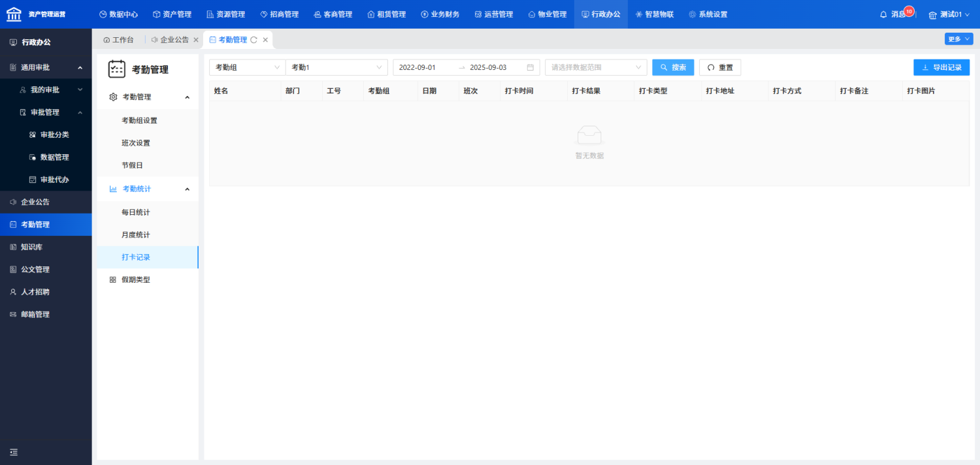The width and height of the screenshot is (980, 465).
Task: Open the 考勤组 filter type dropdown
Action: click(247, 67)
